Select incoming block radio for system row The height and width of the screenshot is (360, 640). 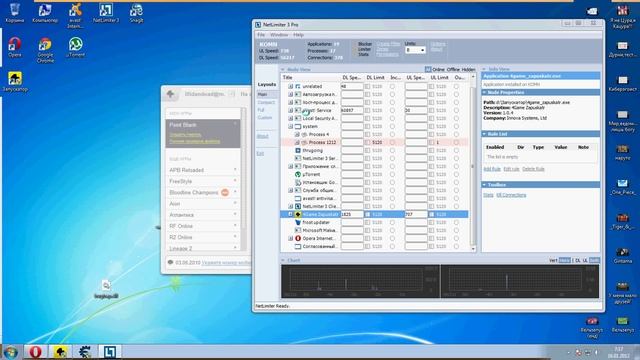(392, 127)
